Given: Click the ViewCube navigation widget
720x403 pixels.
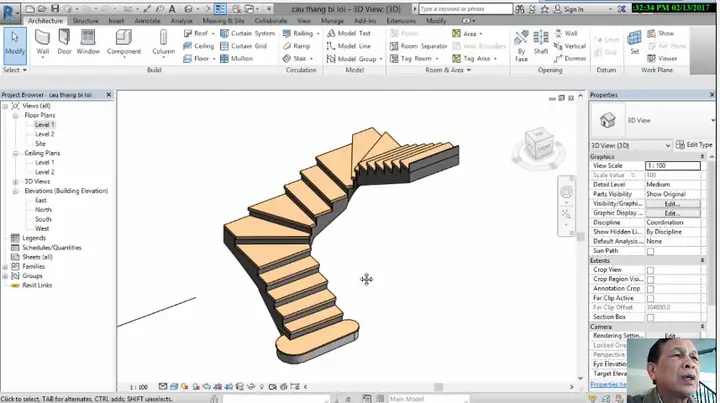Looking at the screenshot, I should point(538,146).
